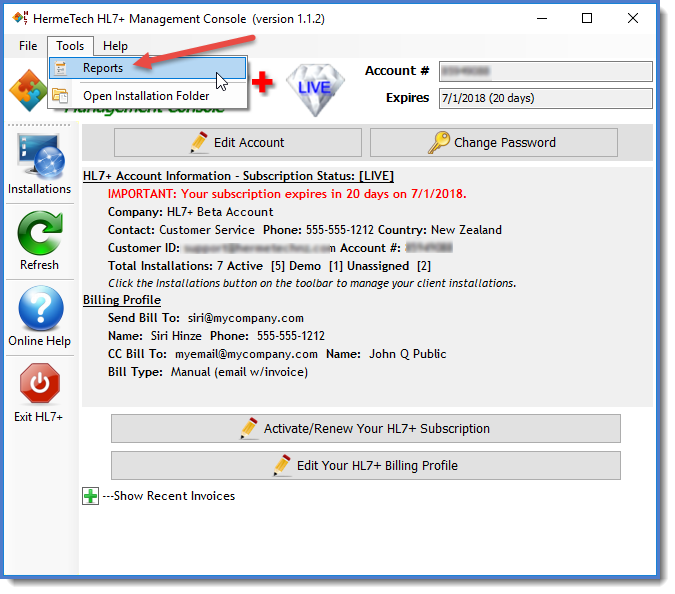This screenshot has width=675, height=594.
Task: Click the Edit Account button
Action: click(238, 142)
